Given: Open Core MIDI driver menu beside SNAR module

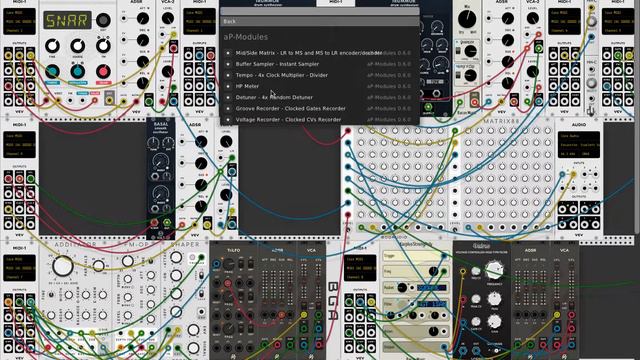Looking at the screenshot, I should (x=20, y=13).
